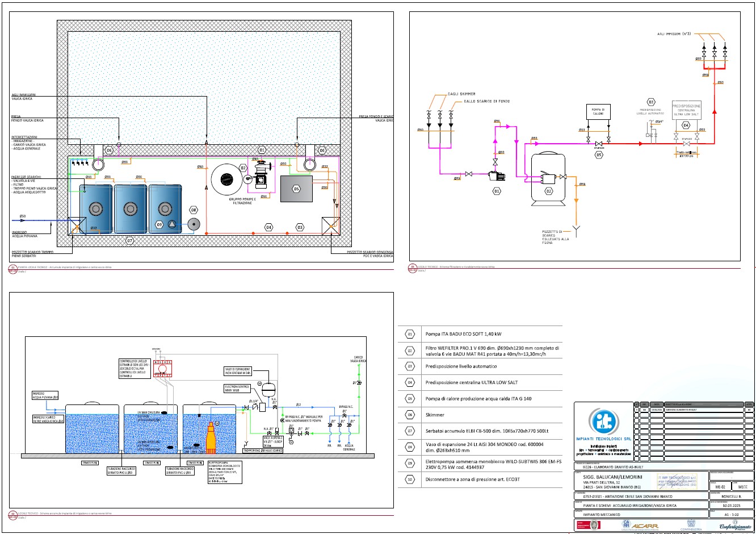Click the date field 10.03.2025 in the title block
This screenshot has height=534, width=756.
(732, 505)
